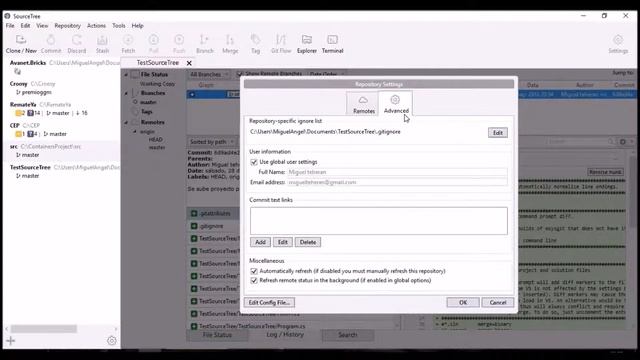The height and width of the screenshot is (360, 640).
Task: Click the Full Name input field
Action: (x=397, y=172)
